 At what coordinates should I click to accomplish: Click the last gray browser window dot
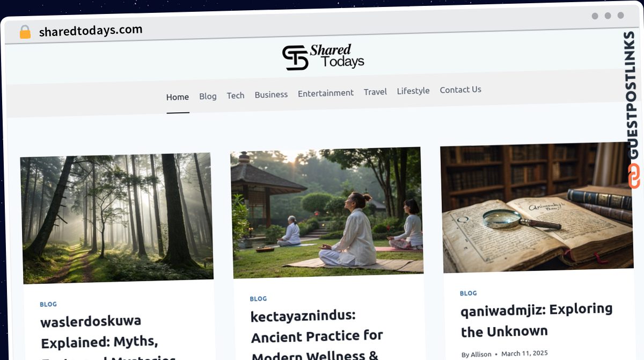620,16
